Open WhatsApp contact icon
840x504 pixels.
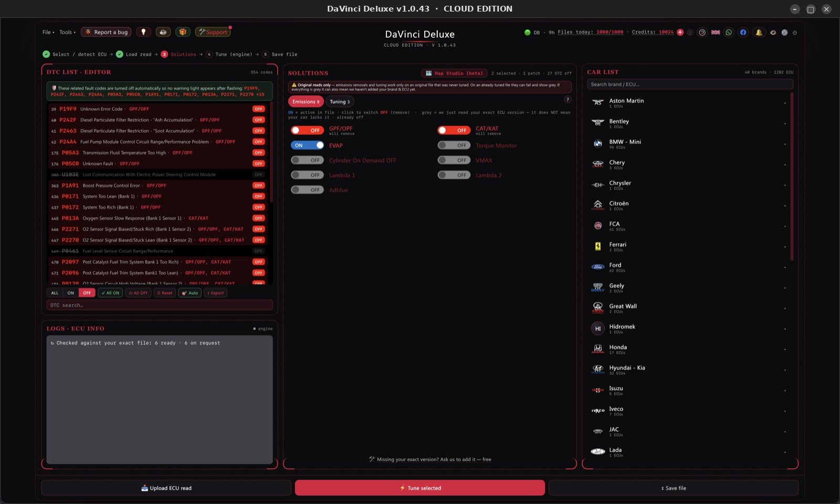[729, 33]
